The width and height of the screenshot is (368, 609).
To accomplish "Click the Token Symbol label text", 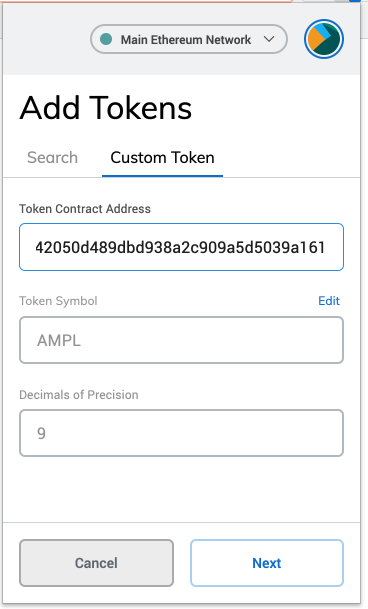I will pyautogui.click(x=58, y=301).
